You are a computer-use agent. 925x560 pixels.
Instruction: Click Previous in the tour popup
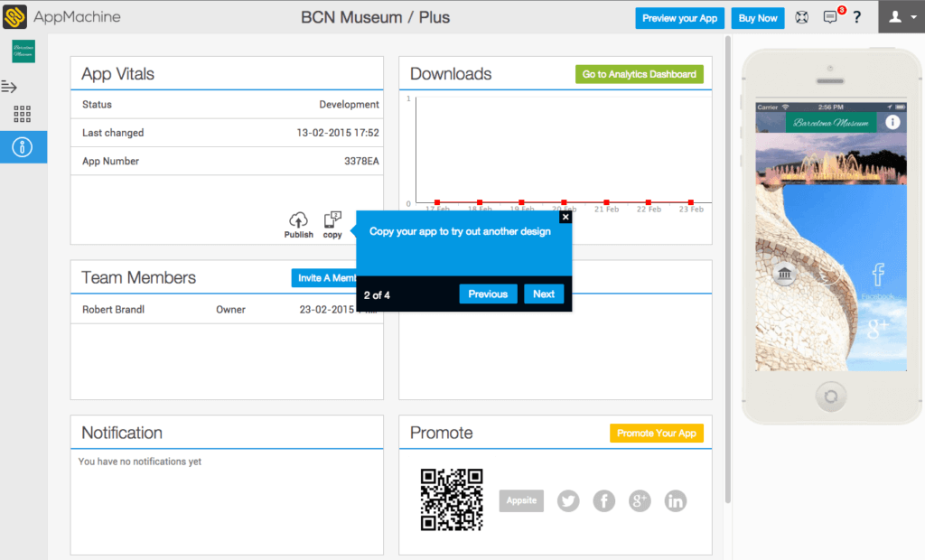(x=488, y=294)
